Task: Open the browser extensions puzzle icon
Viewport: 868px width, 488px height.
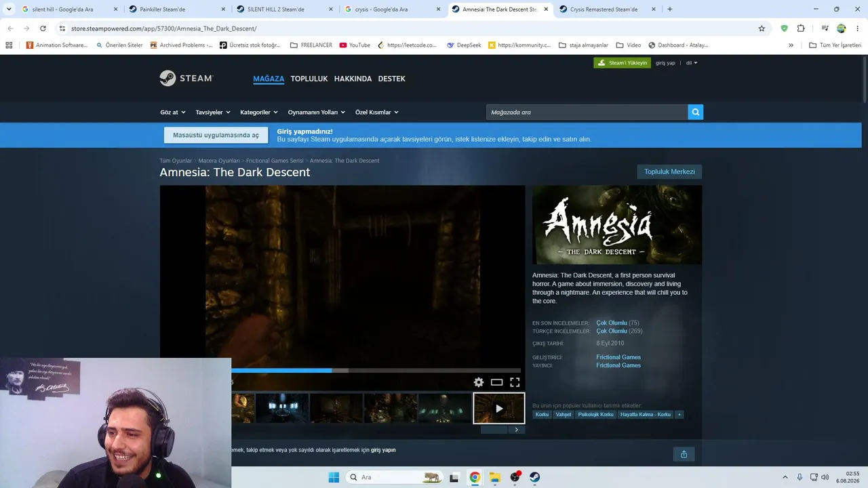Action: click(x=801, y=28)
